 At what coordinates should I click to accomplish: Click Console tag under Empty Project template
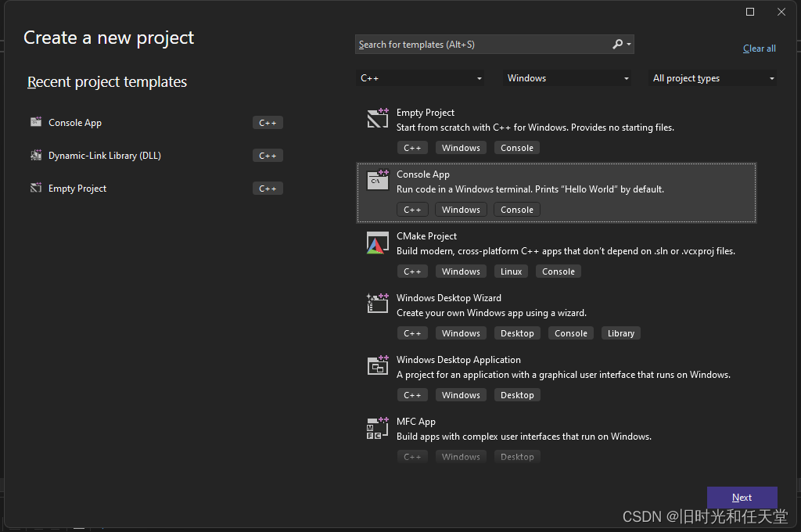click(x=517, y=148)
